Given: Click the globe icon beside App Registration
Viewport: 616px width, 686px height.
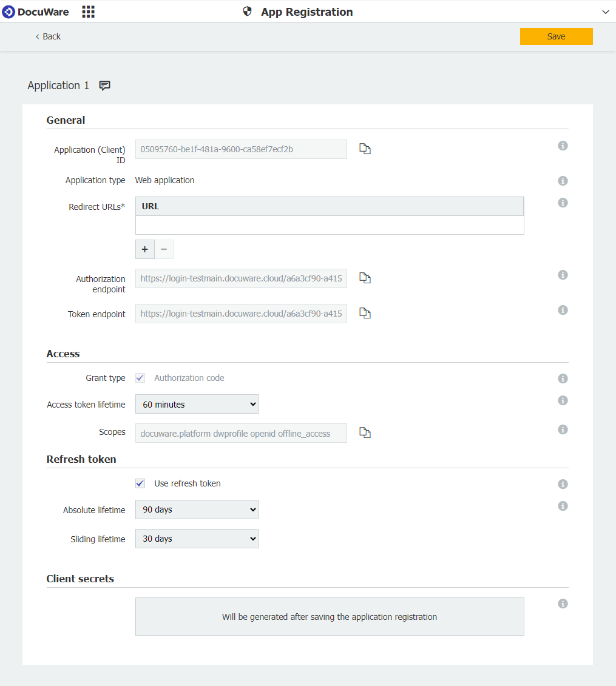Looking at the screenshot, I should 246,11.
